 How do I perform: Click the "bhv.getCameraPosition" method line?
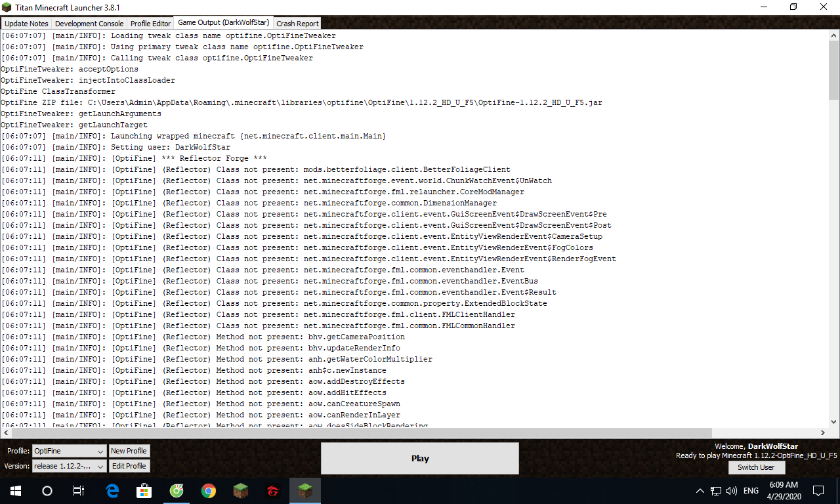tap(203, 337)
